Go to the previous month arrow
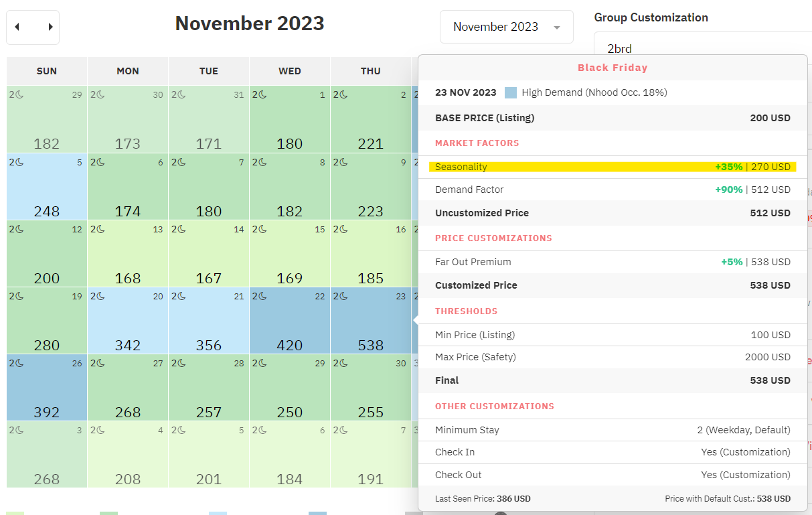 [17, 27]
